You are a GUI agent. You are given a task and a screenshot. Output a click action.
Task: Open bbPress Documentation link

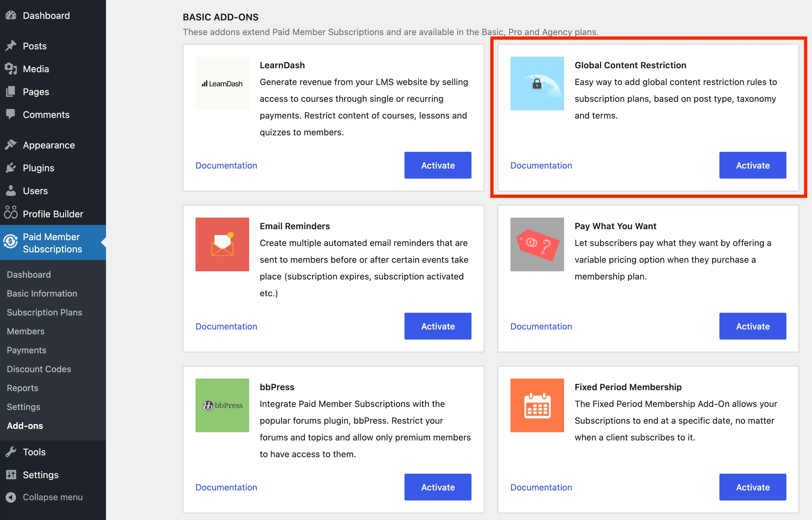coord(226,487)
